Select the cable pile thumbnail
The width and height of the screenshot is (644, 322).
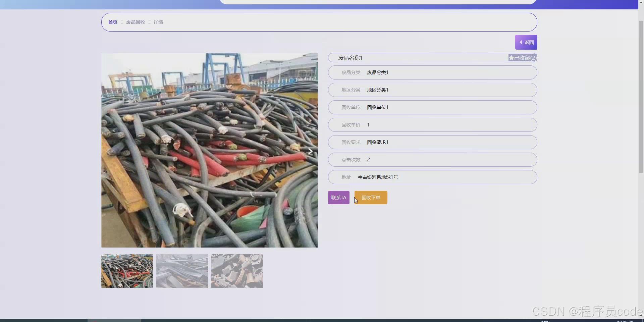click(127, 271)
